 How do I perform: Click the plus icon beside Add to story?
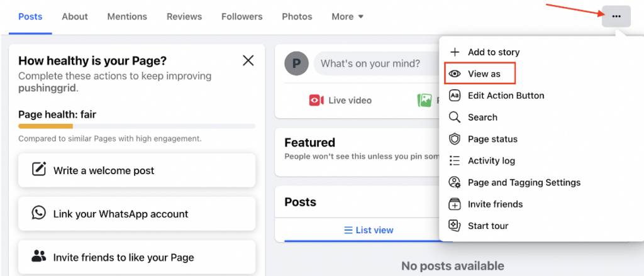click(455, 52)
